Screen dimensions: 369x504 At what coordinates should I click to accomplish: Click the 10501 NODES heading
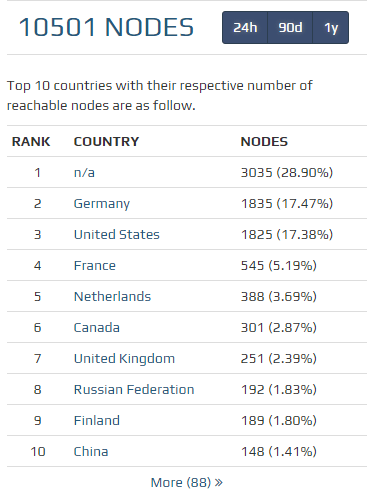(x=106, y=27)
